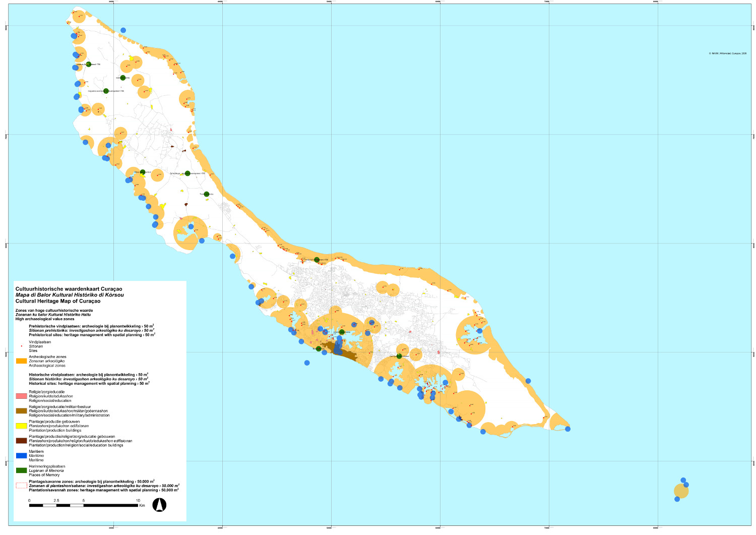Toggle the orange Archeologische zones legend swatch
This screenshot has width=756, height=535.
[x=20, y=361]
